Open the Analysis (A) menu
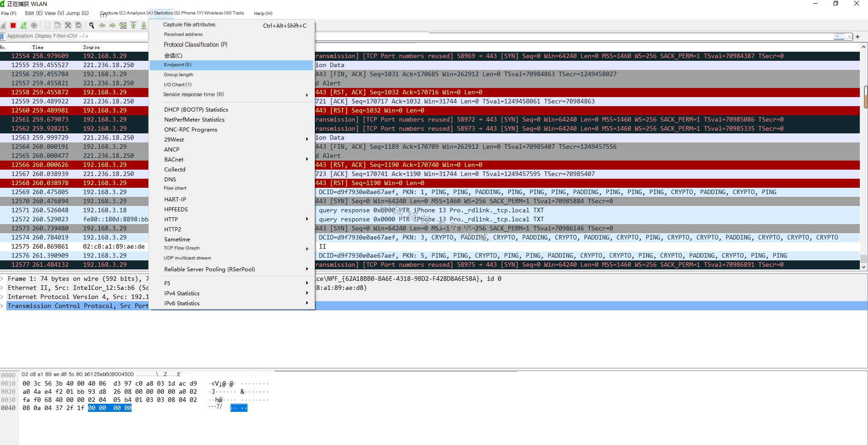Image resolution: width=868 pixels, height=445 pixels. pyautogui.click(x=140, y=13)
